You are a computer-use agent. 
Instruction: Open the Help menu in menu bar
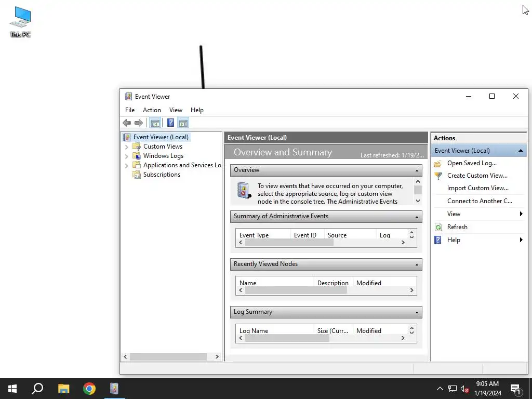(x=197, y=110)
